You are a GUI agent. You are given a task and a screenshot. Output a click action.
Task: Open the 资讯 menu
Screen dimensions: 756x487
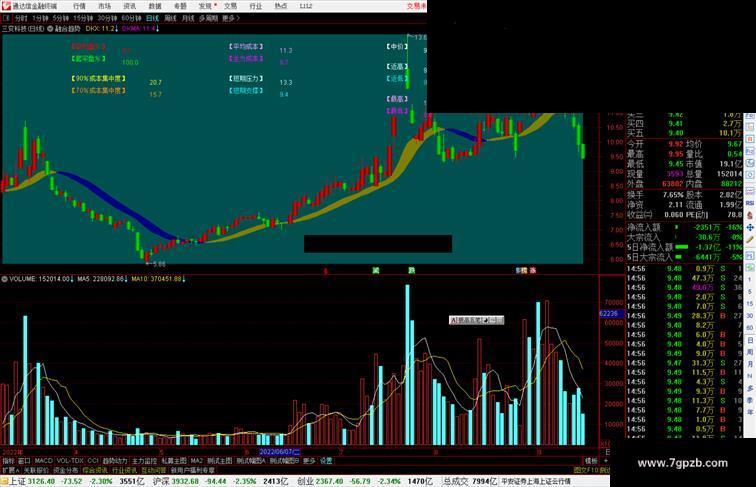click(x=129, y=6)
